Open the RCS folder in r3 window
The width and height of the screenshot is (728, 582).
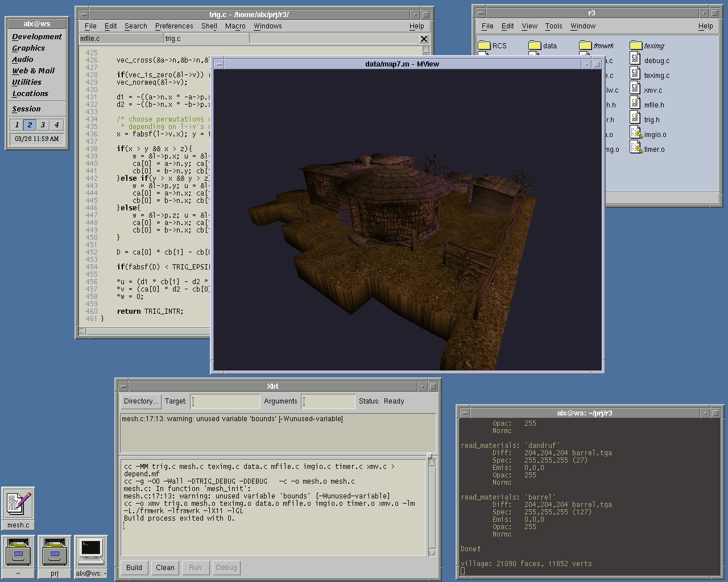click(492, 45)
